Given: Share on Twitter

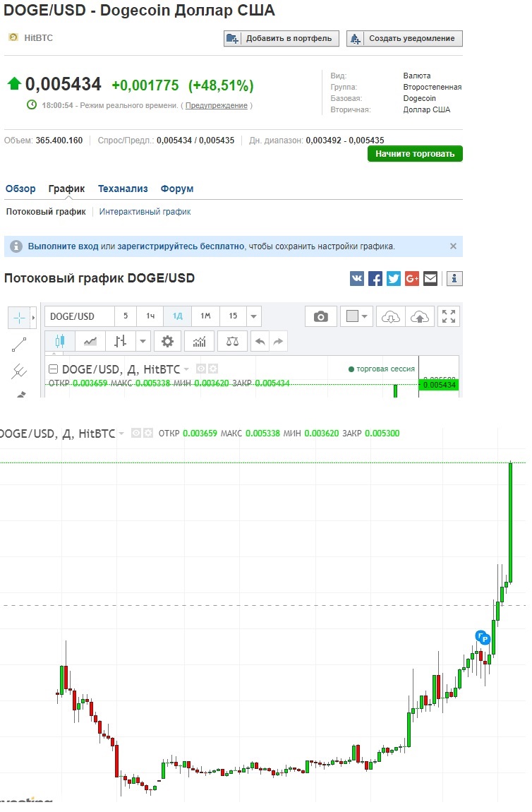Looking at the screenshot, I should (394, 279).
